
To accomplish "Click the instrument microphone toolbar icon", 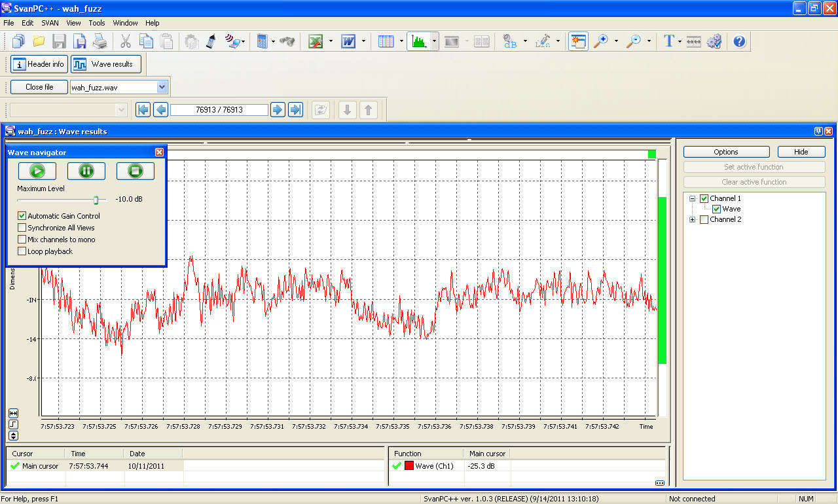I will [x=211, y=41].
